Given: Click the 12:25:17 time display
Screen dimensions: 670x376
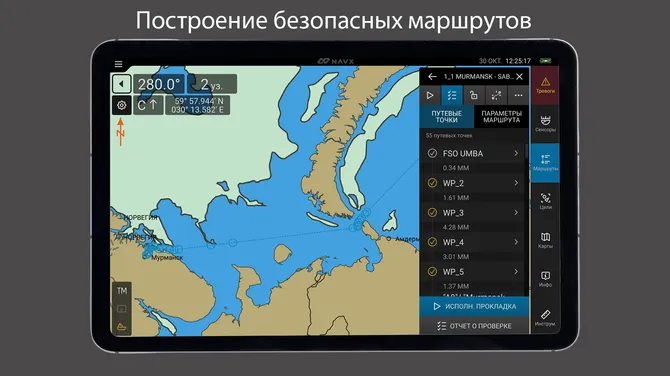Looking at the screenshot, I should coord(518,61).
